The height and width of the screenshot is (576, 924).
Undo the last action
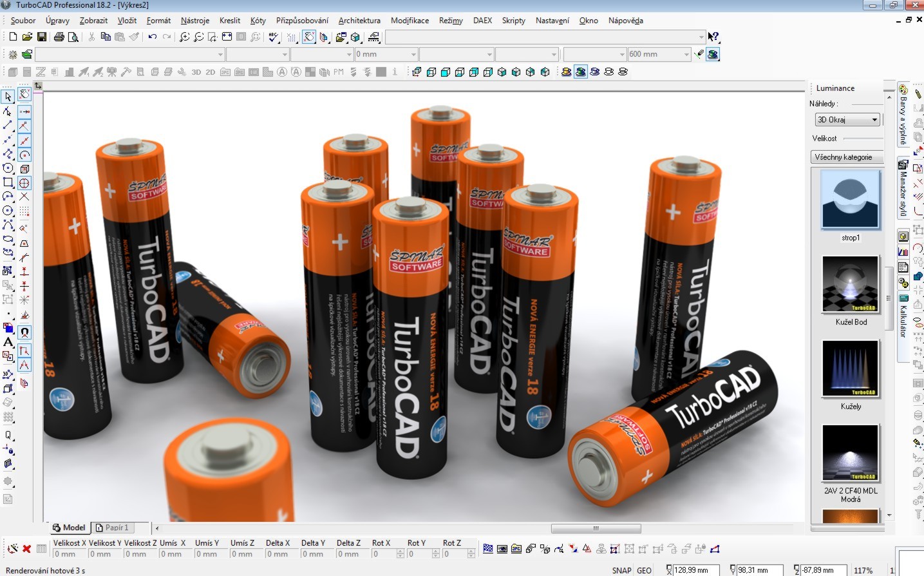[153, 37]
